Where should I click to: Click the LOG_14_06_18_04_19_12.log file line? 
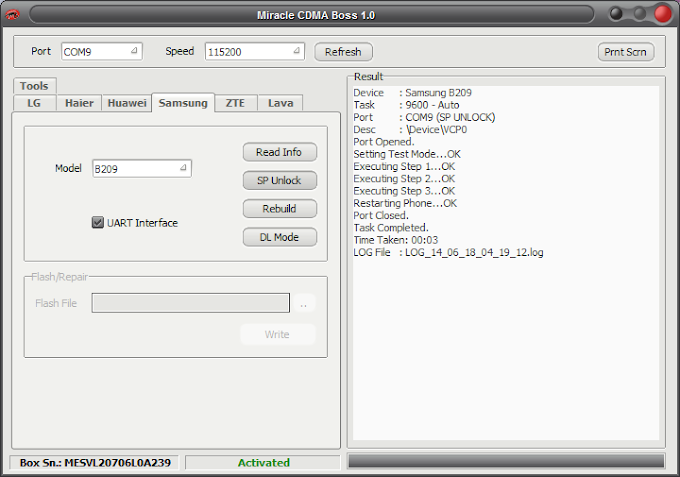tap(448, 252)
